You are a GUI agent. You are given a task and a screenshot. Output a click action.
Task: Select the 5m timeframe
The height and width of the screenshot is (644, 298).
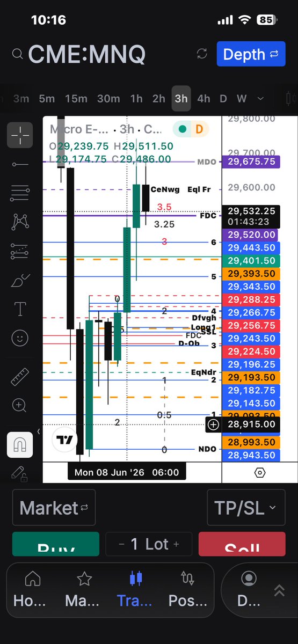(47, 98)
